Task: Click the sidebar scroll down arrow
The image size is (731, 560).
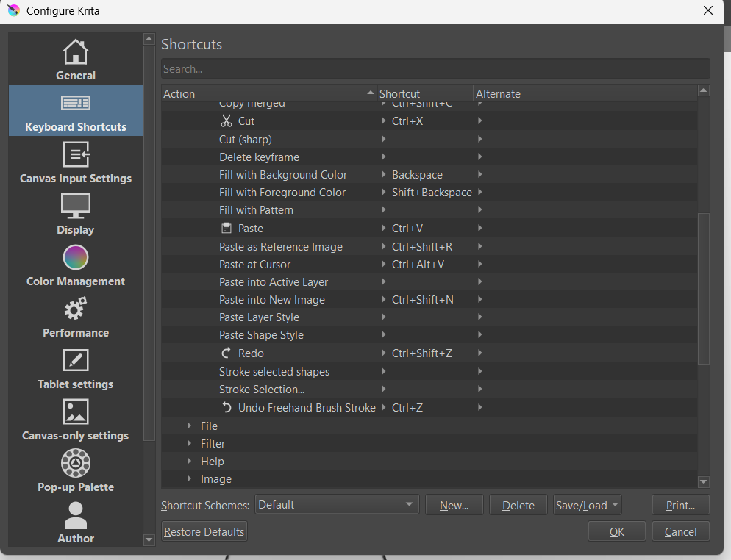Action: tap(149, 540)
